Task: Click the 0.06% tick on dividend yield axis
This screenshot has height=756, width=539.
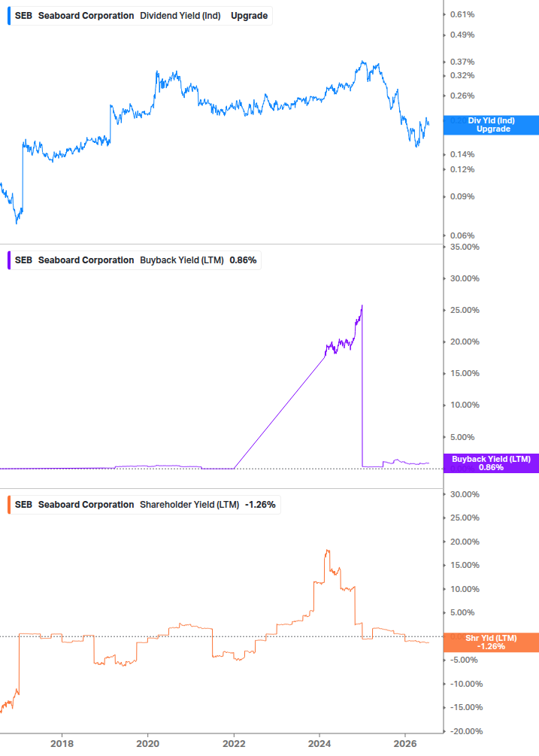Action: 462,235
